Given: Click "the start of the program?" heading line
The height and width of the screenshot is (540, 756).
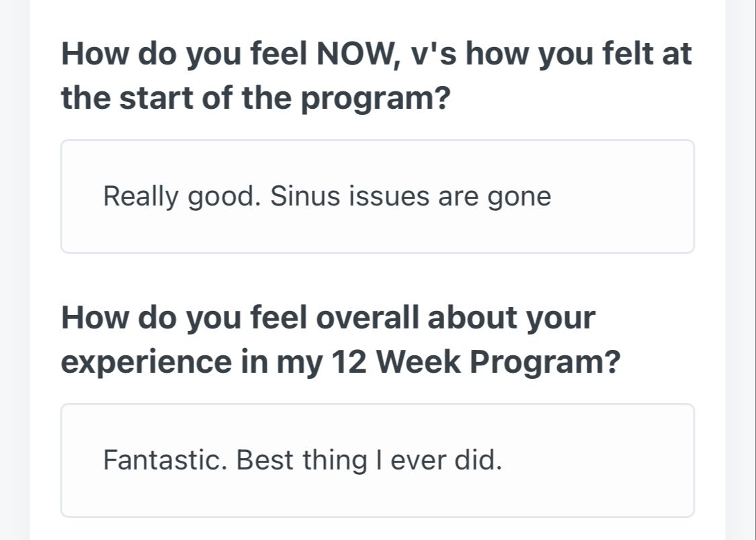Looking at the screenshot, I should click(x=255, y=99).
